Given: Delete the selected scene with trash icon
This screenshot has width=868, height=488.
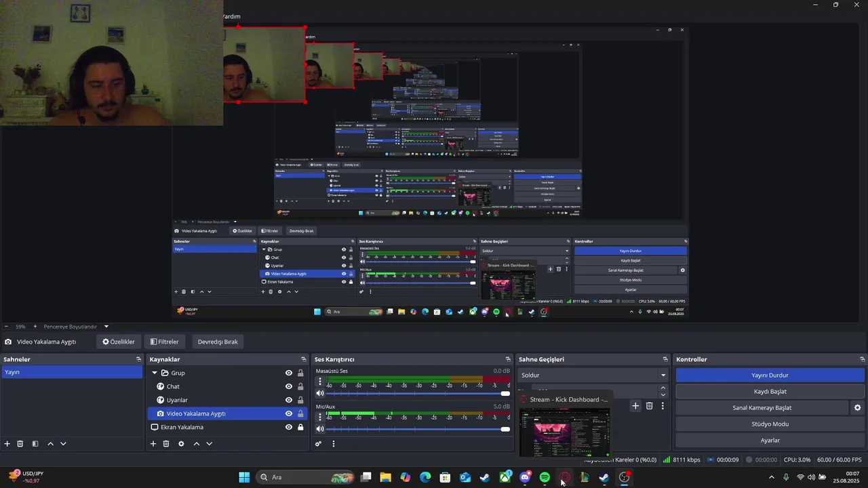Looking at the screenshot, I should [20, 444].
